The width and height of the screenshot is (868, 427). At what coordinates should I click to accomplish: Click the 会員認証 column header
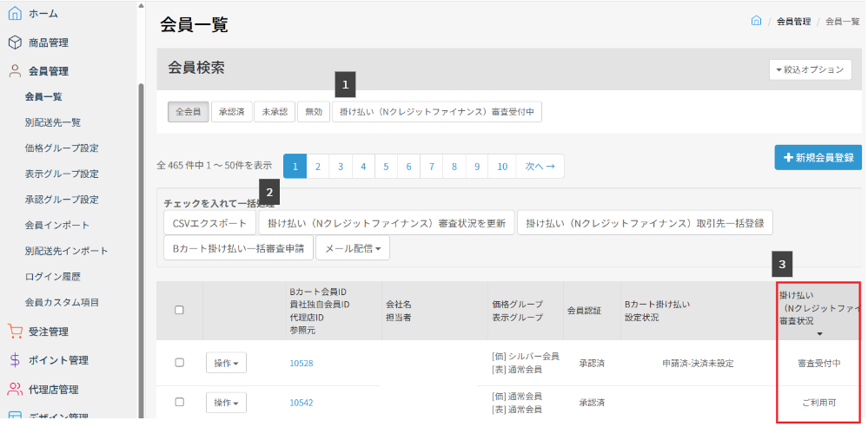(x=586, y=312)
